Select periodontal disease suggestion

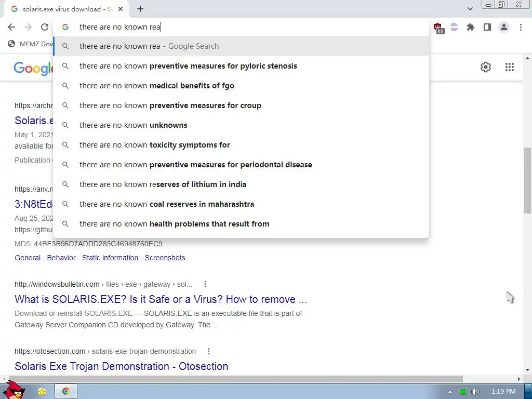click(241, 165)
